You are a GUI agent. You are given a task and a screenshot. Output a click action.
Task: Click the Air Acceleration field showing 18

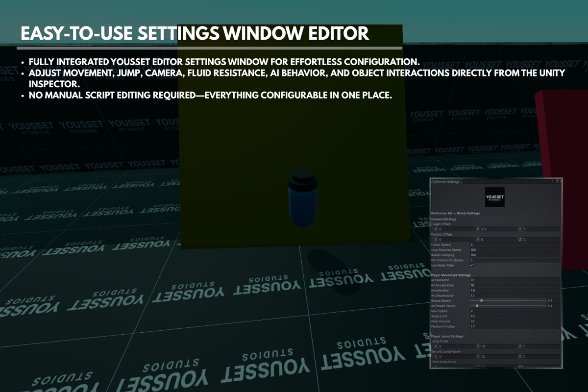coord(514,285)
